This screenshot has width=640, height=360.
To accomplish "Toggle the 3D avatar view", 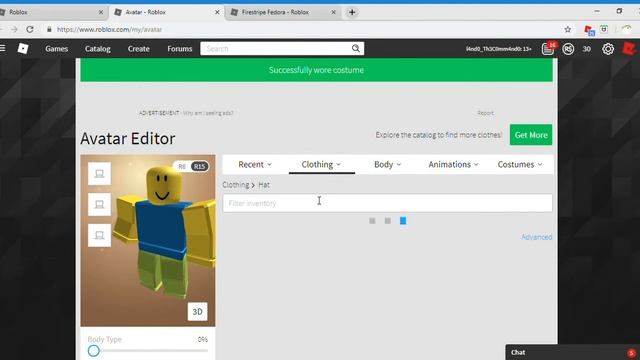I will point(197,312).
